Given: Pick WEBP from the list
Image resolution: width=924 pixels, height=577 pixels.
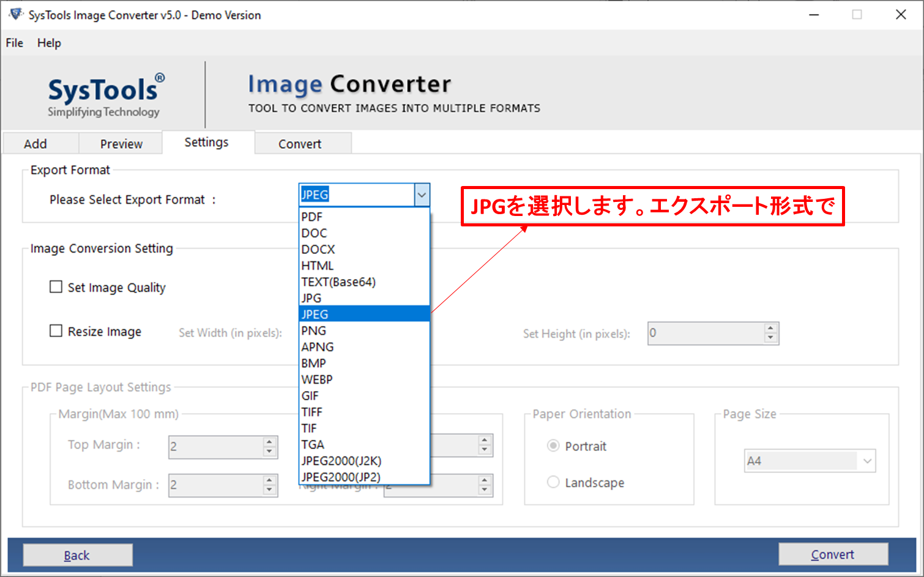Looking at the screenshot, I should (x=364, y=379).
